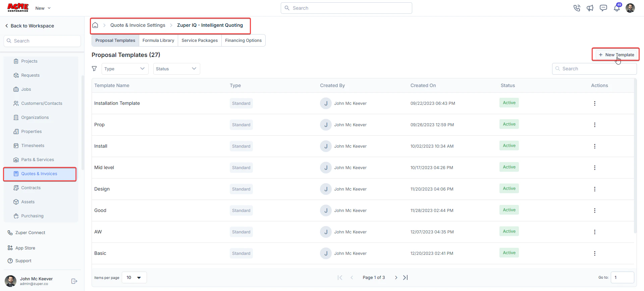The width and height of the screenshot is (644, 291).
Task: Focus the templates table search field
Action: [594, 69]
